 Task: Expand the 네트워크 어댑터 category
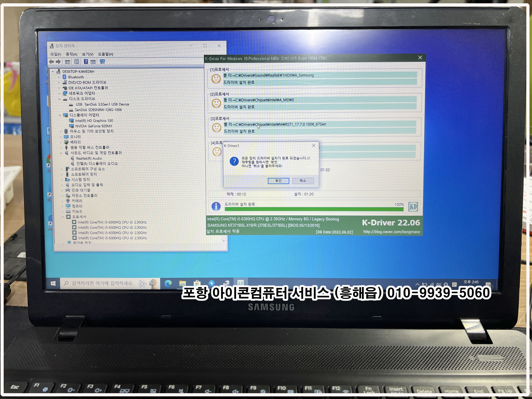coord(59,93)
